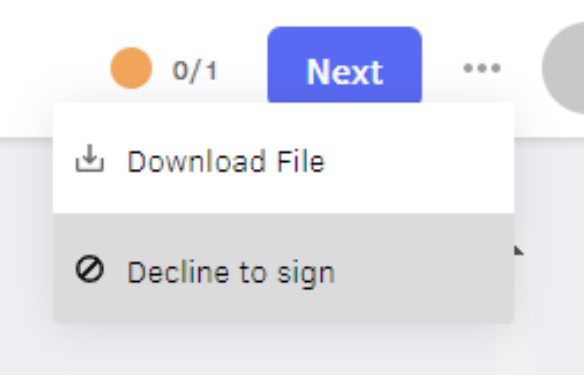Click the Download File text label
Screen dimensions: 584x375
point(226,161)
